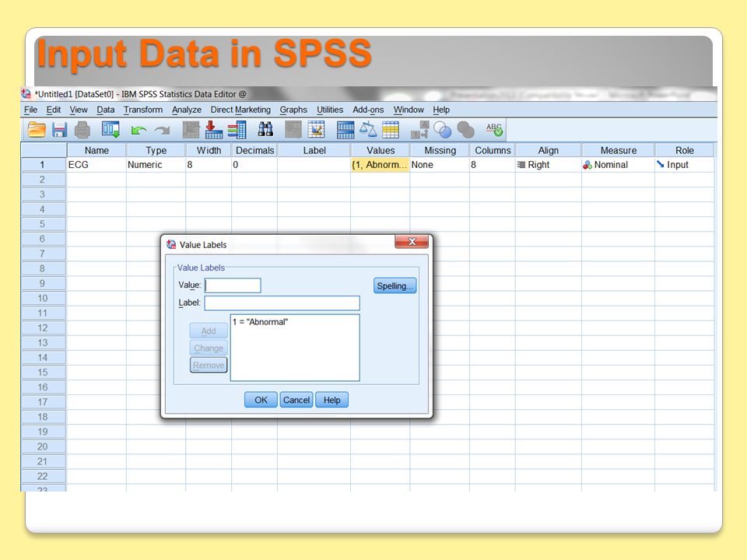Click the Columns cell of row 1
The height and width of the screenshot is (560, 747).
(492, 165)
